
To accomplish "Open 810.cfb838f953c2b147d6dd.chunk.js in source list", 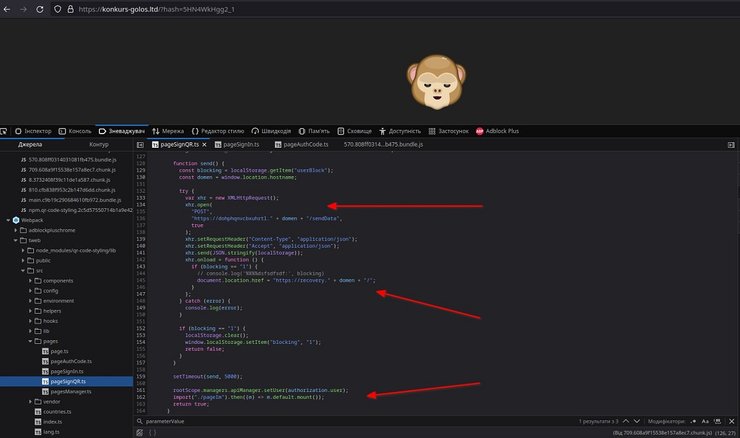I will [68, 190].
